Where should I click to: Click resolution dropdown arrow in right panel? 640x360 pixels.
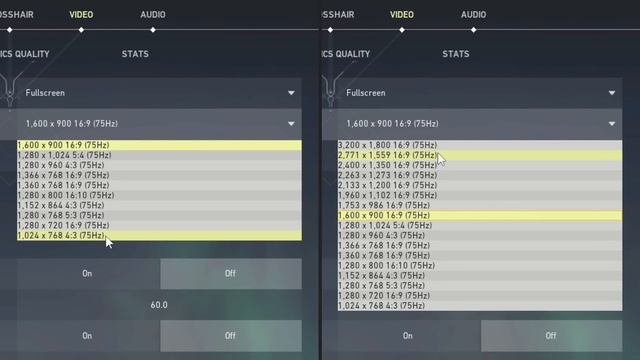[612, 124]
